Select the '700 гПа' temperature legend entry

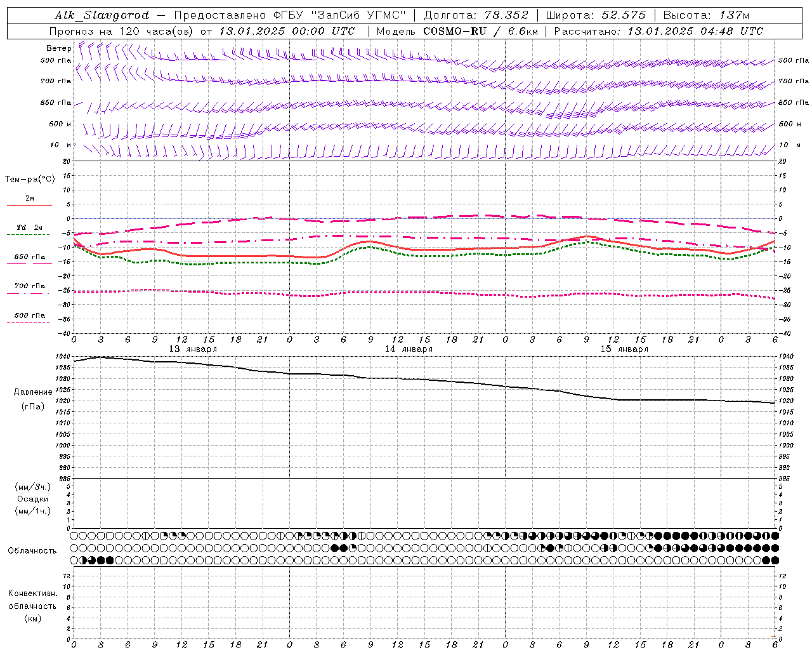[x=30, y=286]
